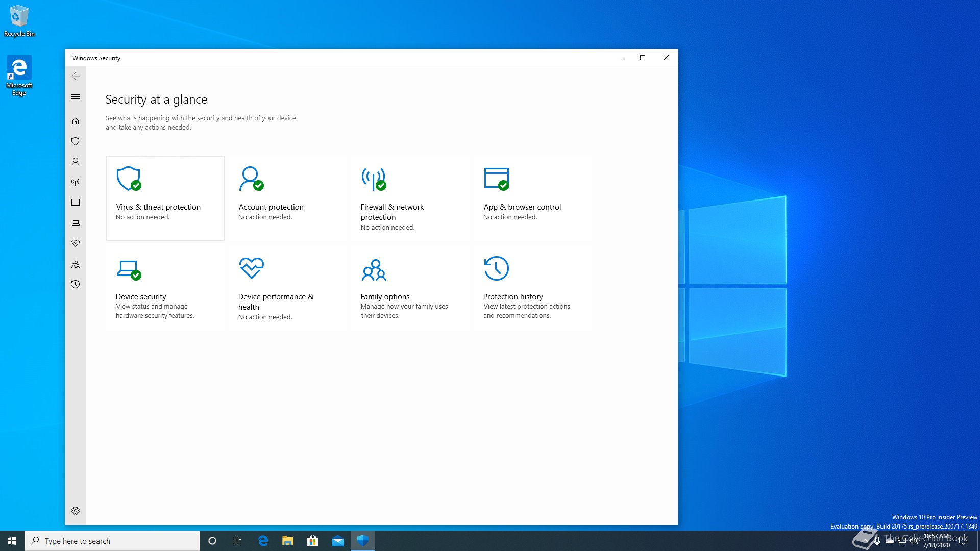Open the Action Center notifications icon
This screenshot has height=551, width=980.
click(x=963, y=541)
